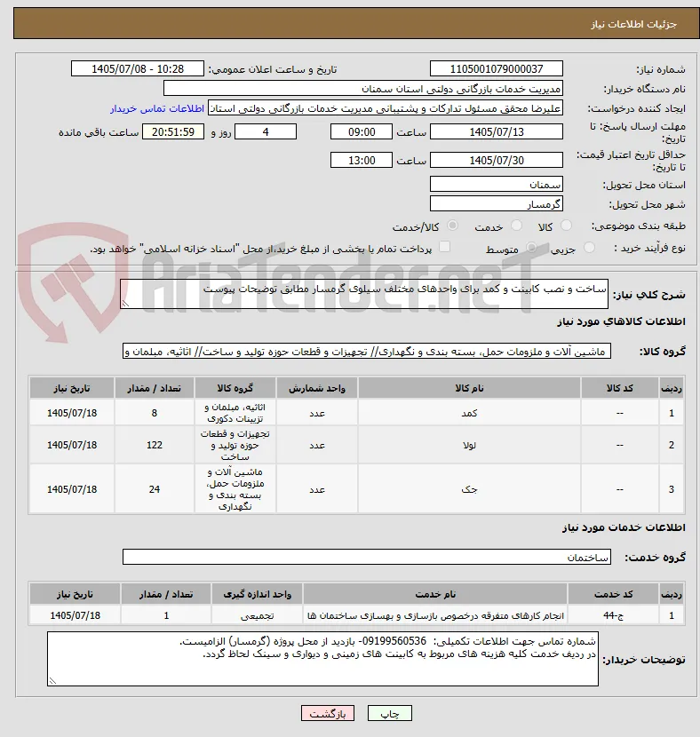Click the buyer organization name field
Screen dimensions: 700x737
(363, 89)
